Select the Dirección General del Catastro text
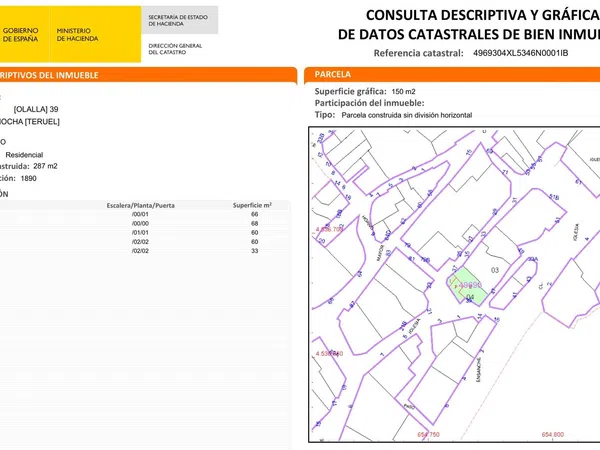 [x=175, y=49]
